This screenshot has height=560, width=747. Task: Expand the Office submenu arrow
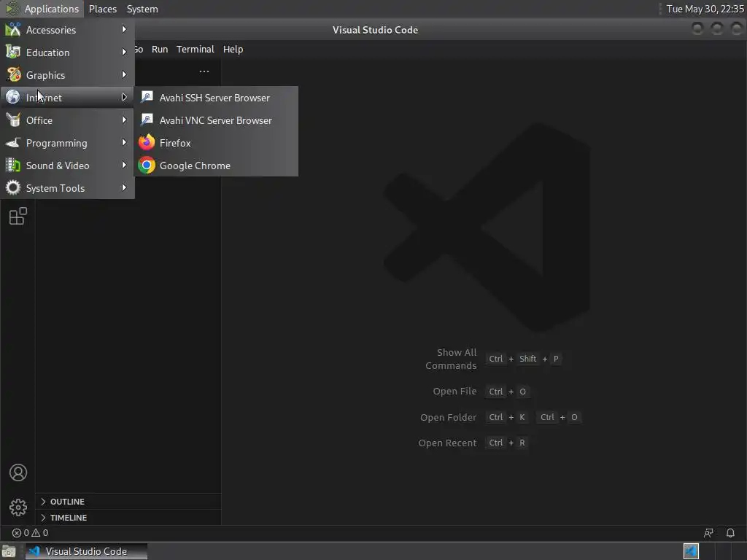(124, 120)
